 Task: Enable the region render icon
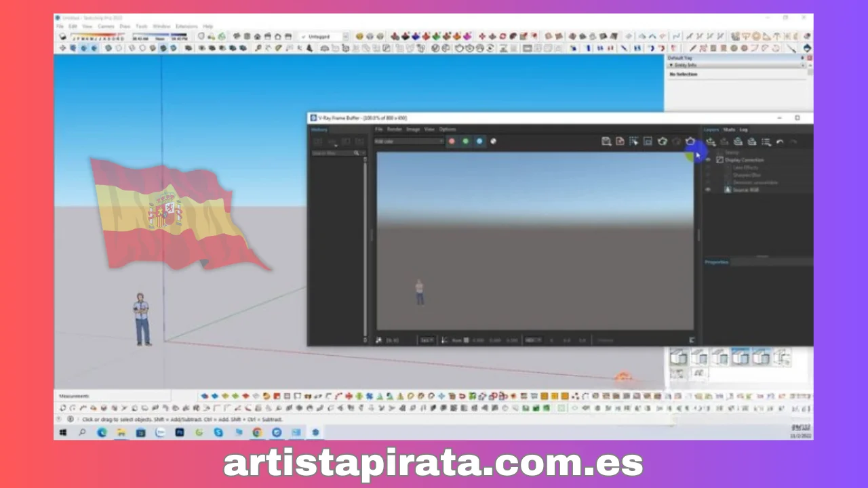[648, 141]
